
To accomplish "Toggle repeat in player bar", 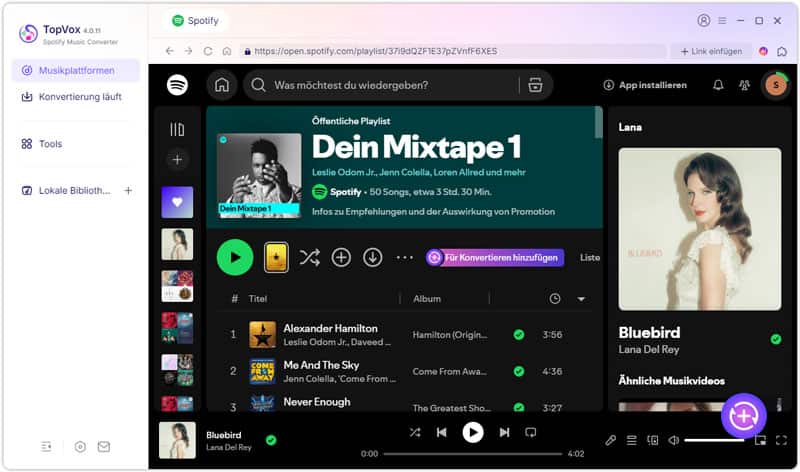I will click(531, 433).
